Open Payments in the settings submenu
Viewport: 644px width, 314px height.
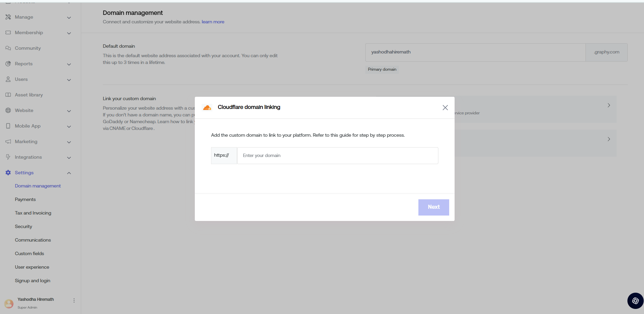[x=25, y=199]
